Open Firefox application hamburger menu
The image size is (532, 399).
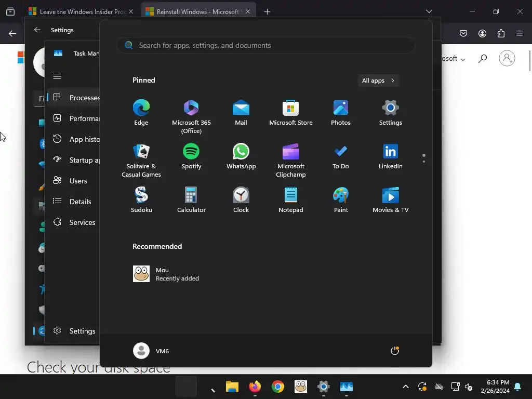click(x=520, y=33)
